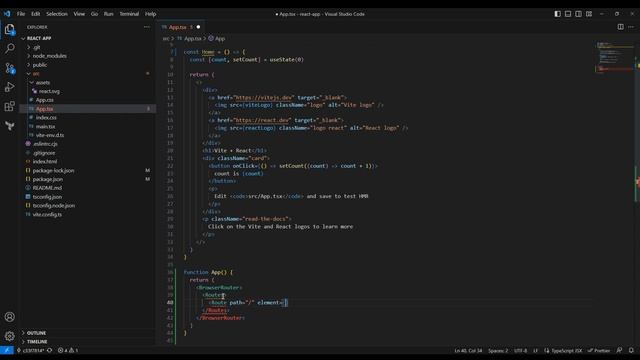Select App.tsx in the explorer tree
The width and height of the screenshot is (640, 360).
[44, 109]
